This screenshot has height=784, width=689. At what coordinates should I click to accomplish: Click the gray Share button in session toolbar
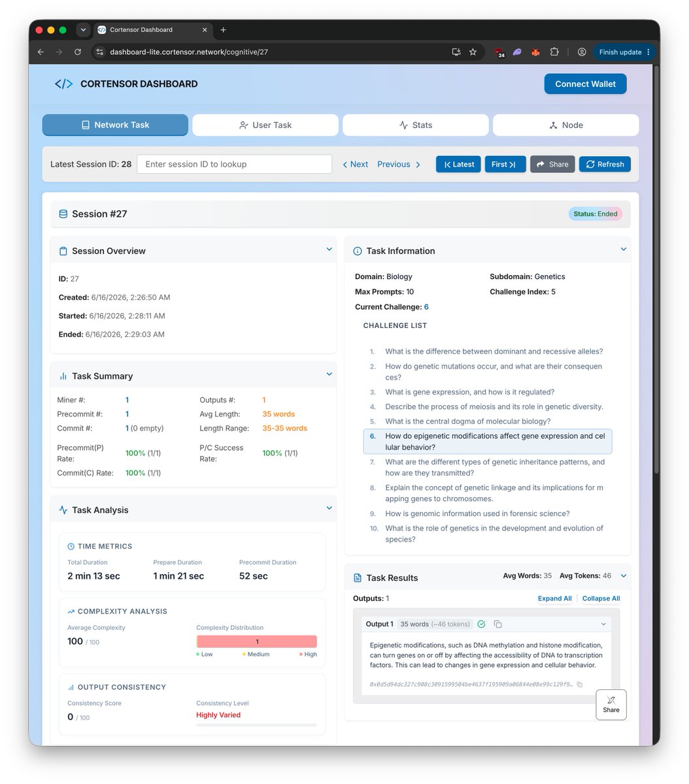[x=552, y=165]
